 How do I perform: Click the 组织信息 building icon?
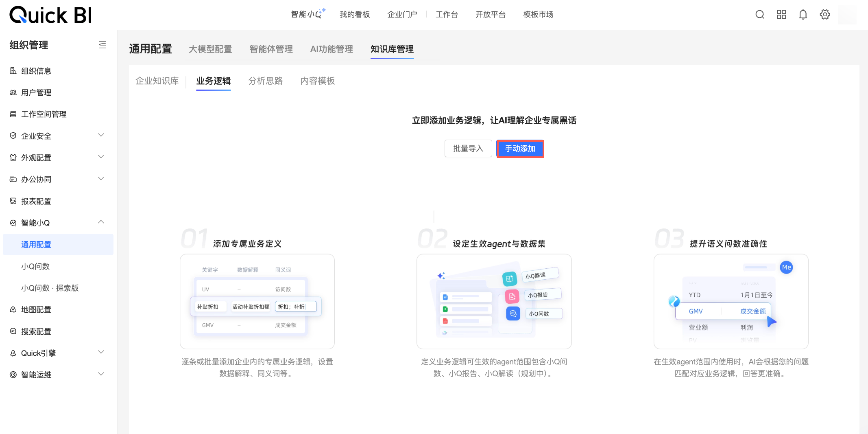[x=13, y=71]
